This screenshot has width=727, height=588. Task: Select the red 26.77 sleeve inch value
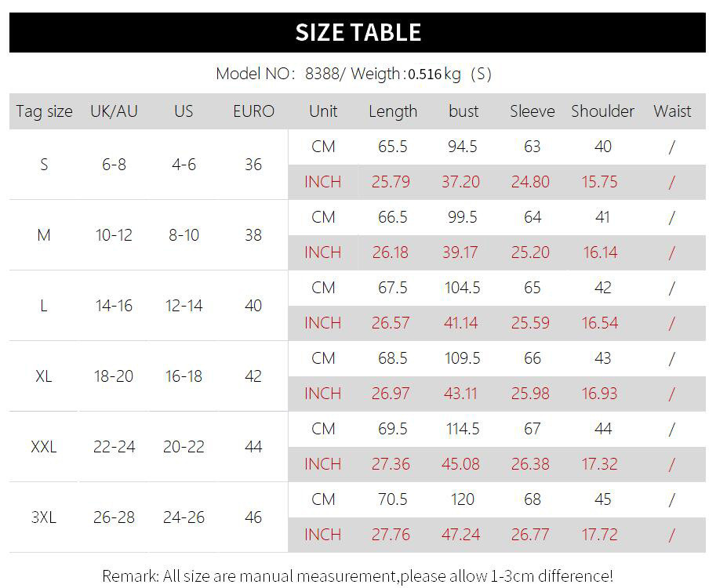[x=531, y=535]
